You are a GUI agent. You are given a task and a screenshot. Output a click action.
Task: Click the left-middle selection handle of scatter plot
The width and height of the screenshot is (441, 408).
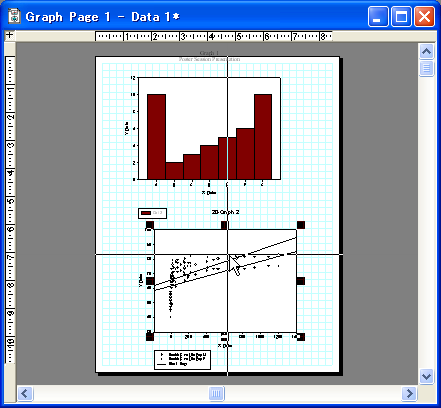click(x=150, y=281)
